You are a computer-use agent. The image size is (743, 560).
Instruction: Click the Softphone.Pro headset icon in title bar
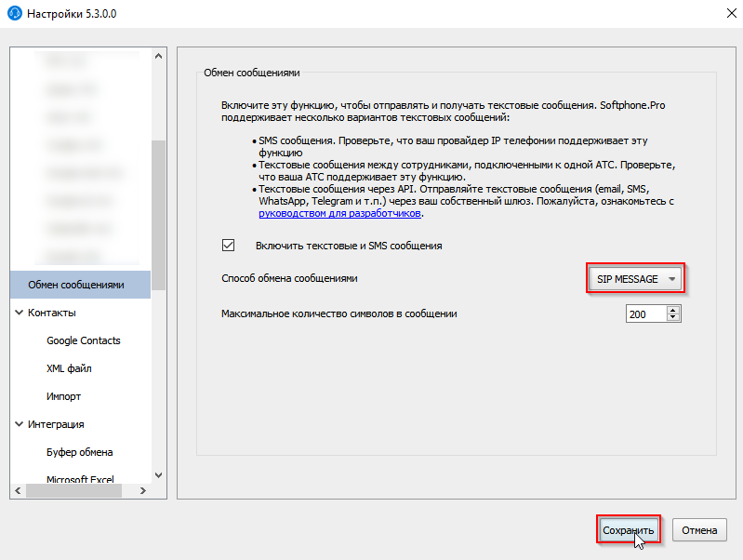point(15,13)
